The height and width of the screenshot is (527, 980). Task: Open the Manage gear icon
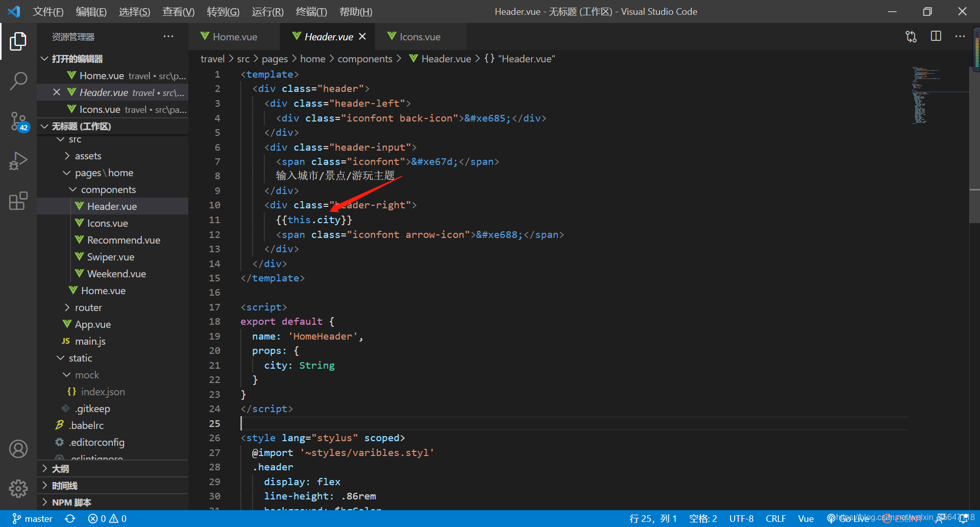[18, 489]
